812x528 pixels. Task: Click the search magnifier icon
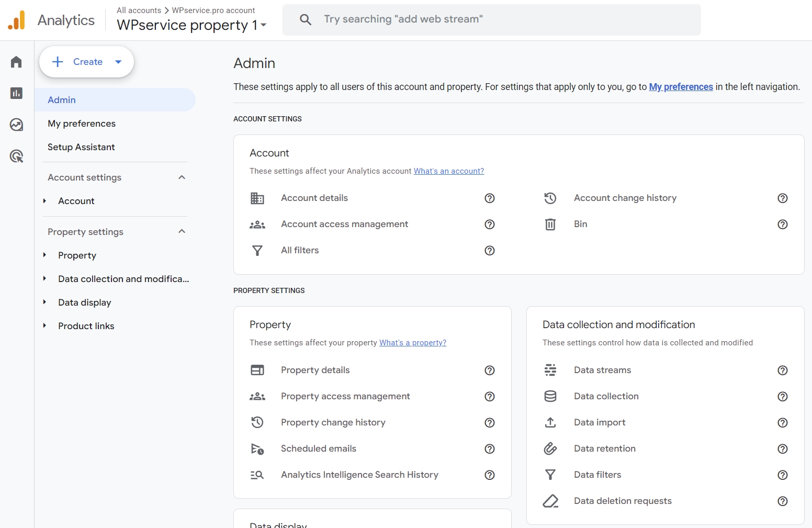click(x=306, y=20)
